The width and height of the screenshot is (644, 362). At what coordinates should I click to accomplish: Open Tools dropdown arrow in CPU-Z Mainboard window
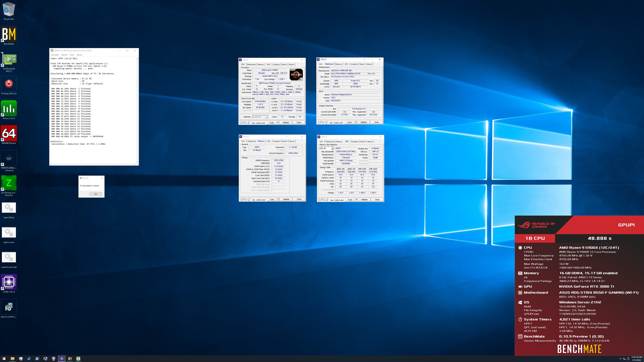click(355, 122)
